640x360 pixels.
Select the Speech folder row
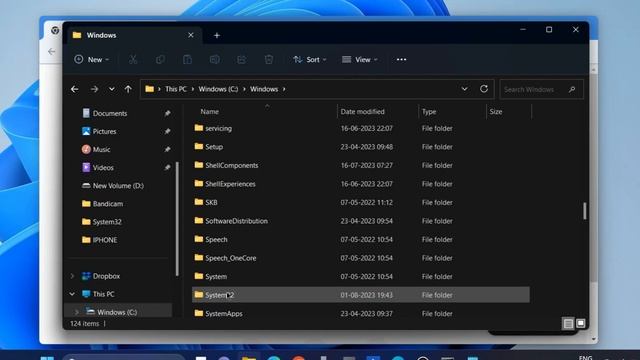point(361,240)
